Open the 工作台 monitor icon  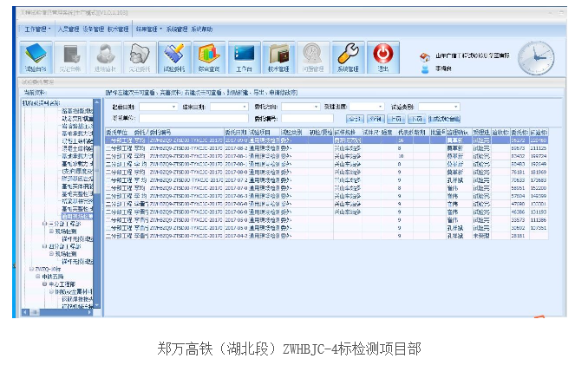click(244, 55)
